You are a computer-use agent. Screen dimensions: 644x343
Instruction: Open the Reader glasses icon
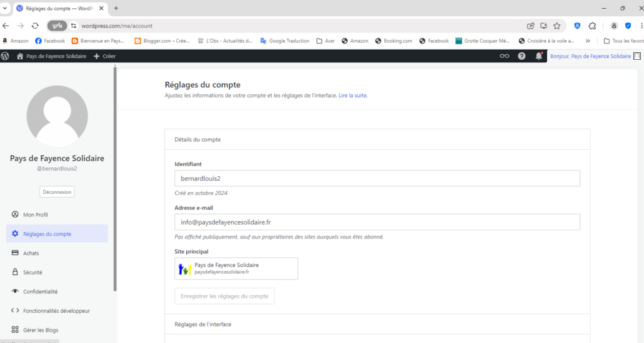(504, 56)
